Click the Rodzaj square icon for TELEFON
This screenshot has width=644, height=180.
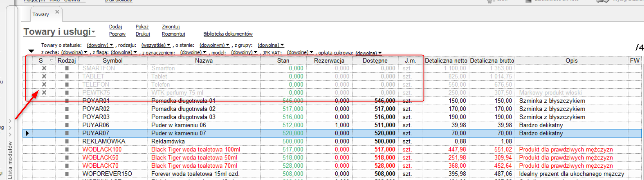coord(67,84)
